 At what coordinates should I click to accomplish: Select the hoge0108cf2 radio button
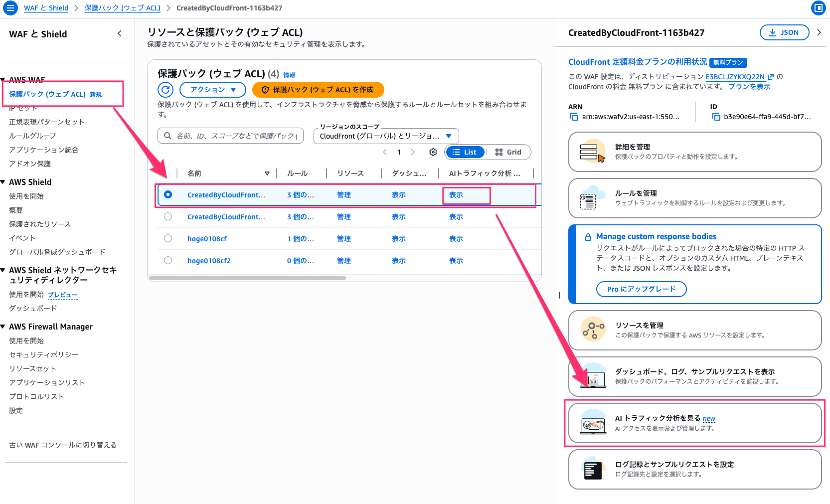pyautogui.click(x=168, y=260)
